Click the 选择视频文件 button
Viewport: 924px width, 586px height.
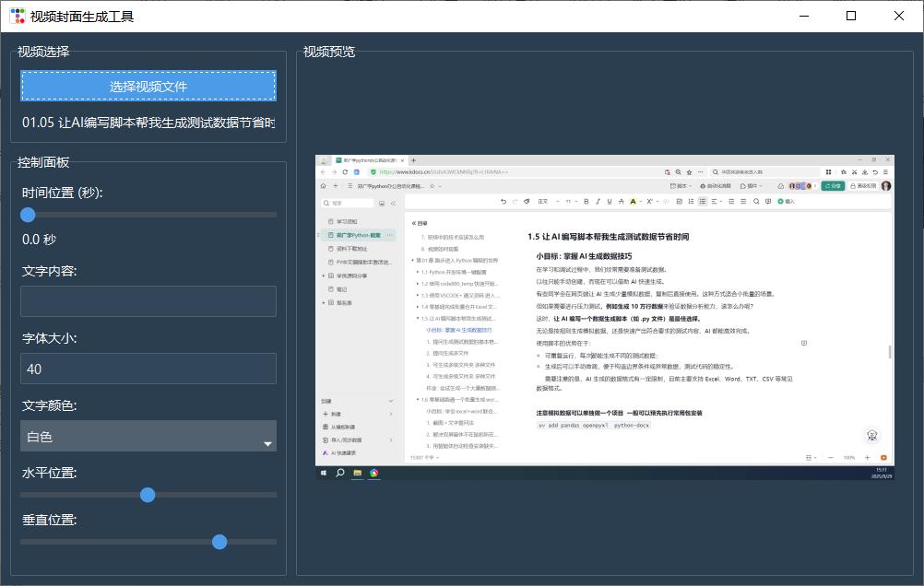tap(148, 86)
